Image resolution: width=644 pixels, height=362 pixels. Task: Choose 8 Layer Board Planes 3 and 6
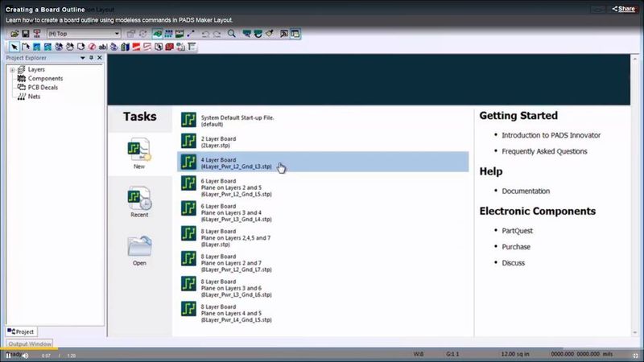323,288
